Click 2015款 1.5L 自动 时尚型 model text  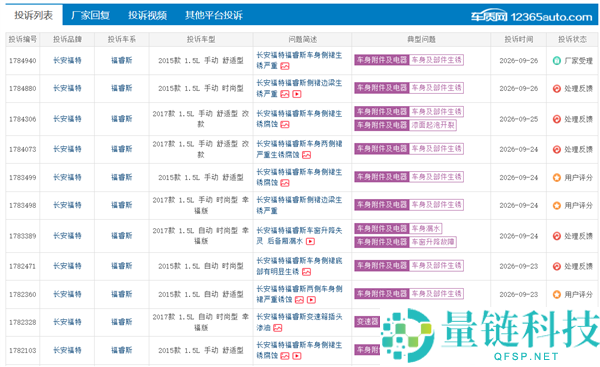pos(201,266)
